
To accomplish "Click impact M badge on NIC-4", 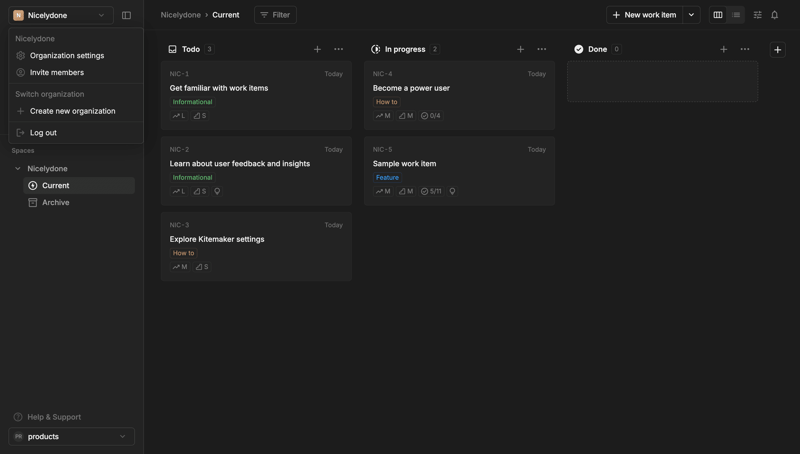I will click(x=383, y=116).
